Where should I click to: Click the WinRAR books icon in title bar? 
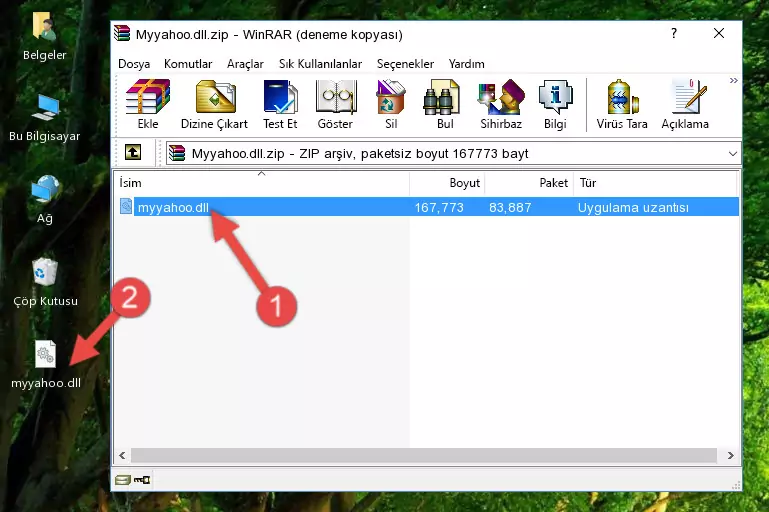point(122,33)
